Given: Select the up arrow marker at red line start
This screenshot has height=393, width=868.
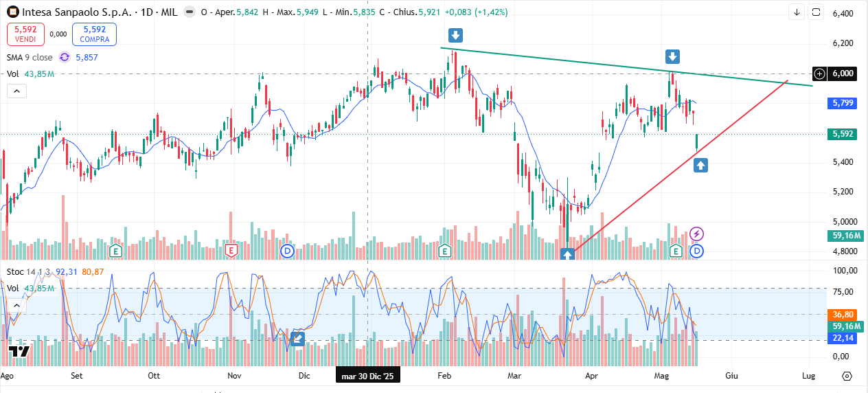Looking at the screenshot, I should tap(567, 255).
